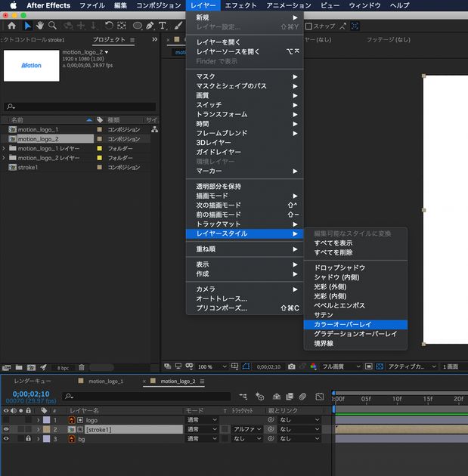Screen dimensions: 468x476
Task: Select the Zoom magnifier tool
Action: (x=52, y=26)
